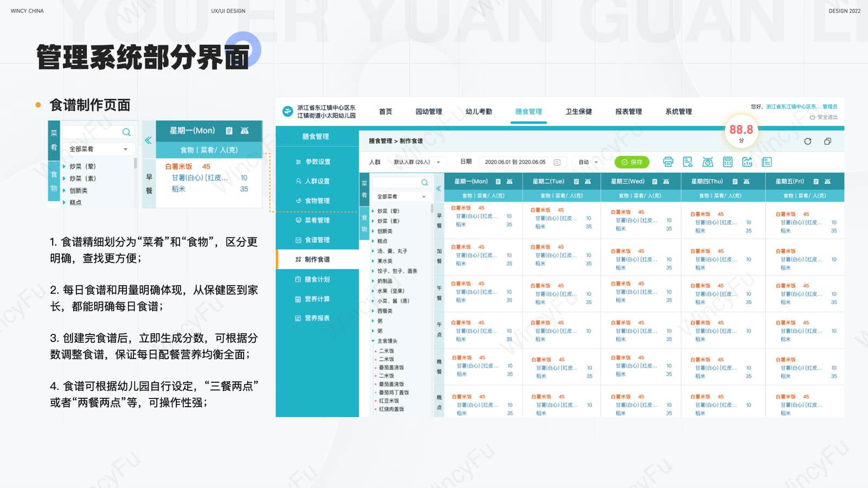Click the 安全退出 link
This screenshot has width=868, height=488.
824,117
